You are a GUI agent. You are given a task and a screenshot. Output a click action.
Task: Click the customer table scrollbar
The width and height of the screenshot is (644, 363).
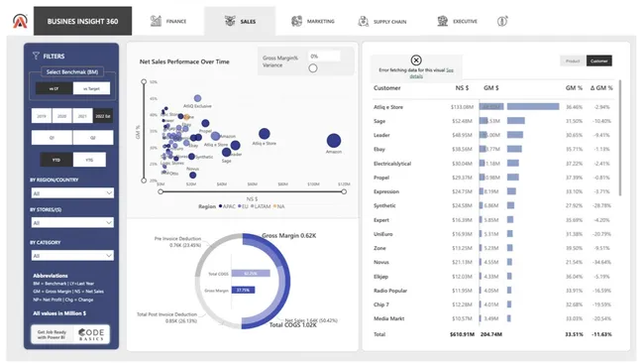coord(620,138)
